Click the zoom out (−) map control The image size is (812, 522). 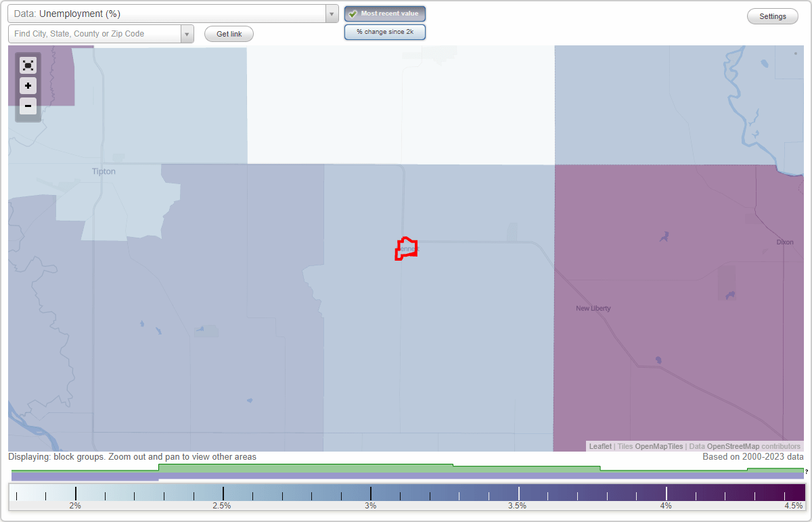pos(28,106)
